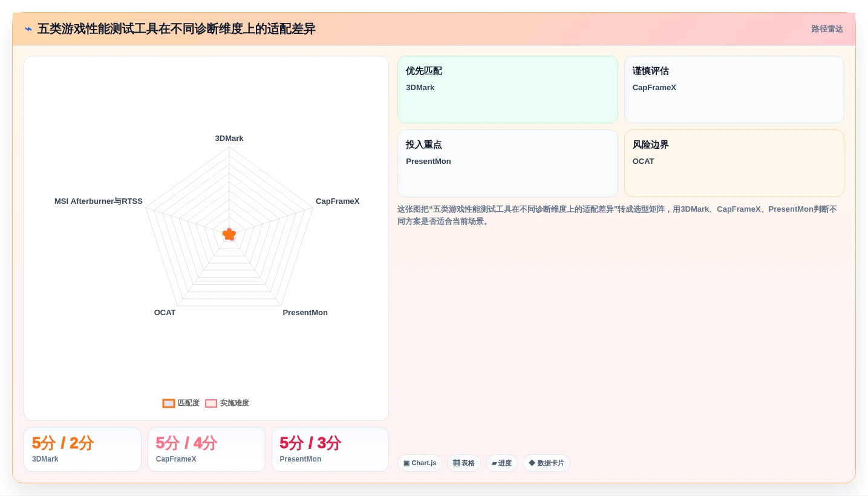Click the 5分 / 3分 PresentMon score card
868x496 pixels.
[330, 449]
